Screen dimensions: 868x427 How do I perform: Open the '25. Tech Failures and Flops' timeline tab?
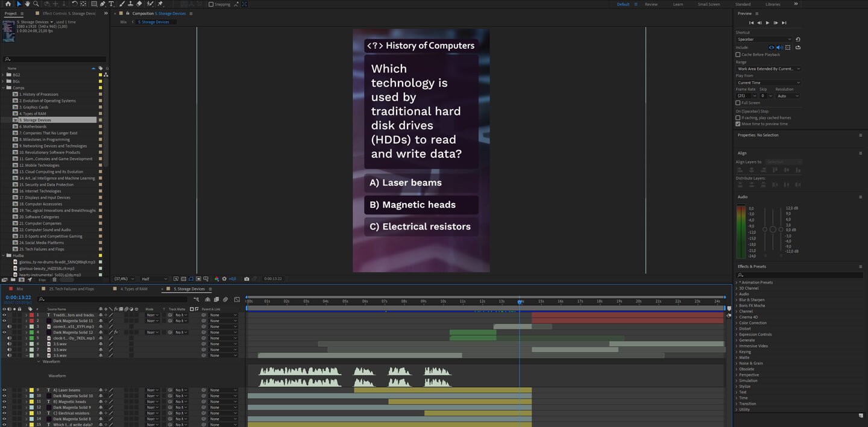(x=72, y=289)
